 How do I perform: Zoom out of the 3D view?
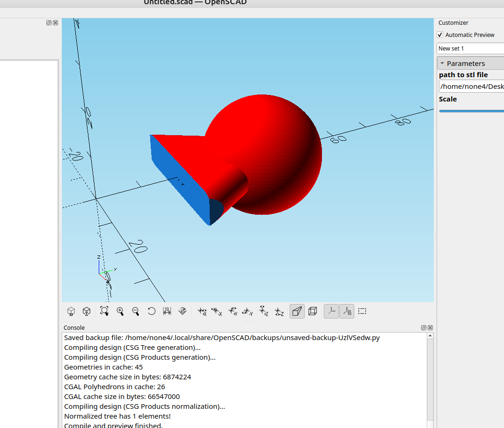point(136,311)
